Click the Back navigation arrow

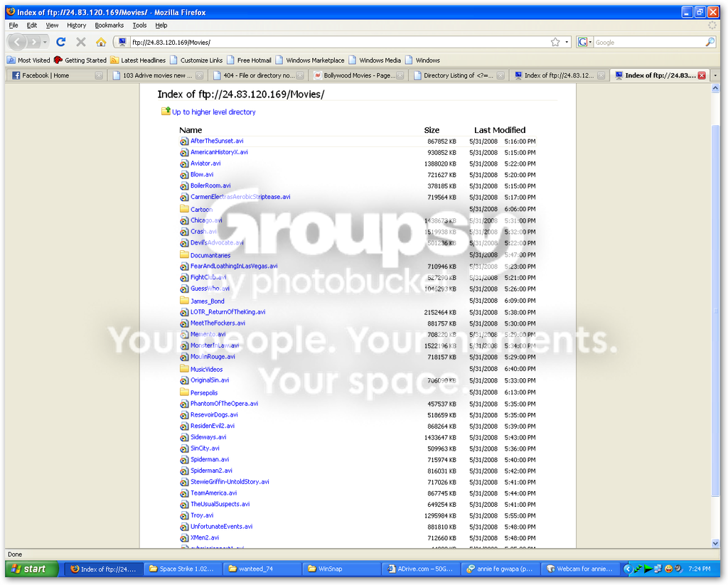[17, 42]
